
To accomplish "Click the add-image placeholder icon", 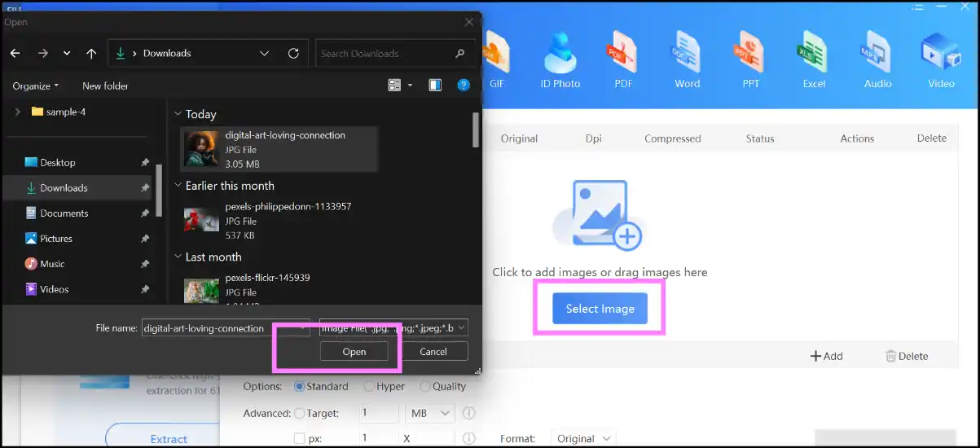I will tap(600, 216).
